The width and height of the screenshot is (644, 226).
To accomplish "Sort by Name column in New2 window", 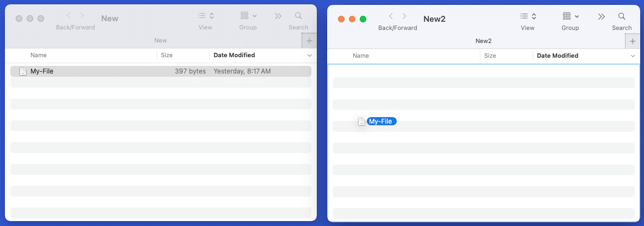I will tap(361, 56).
